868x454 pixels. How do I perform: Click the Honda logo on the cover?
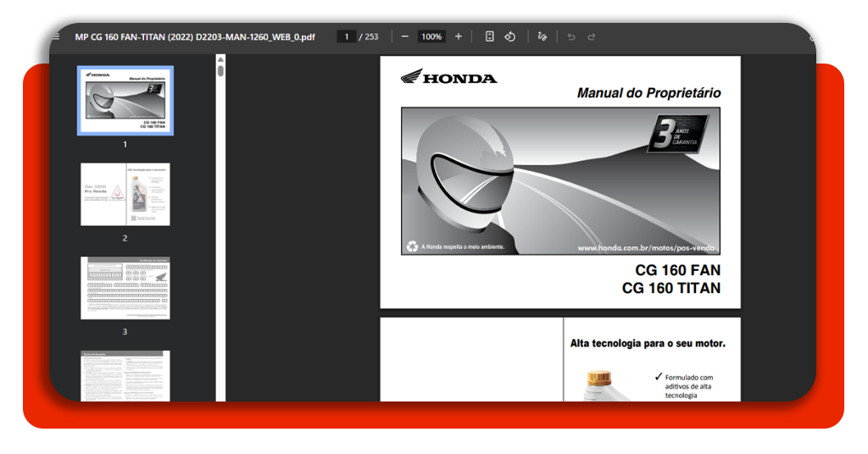point(449,76)
